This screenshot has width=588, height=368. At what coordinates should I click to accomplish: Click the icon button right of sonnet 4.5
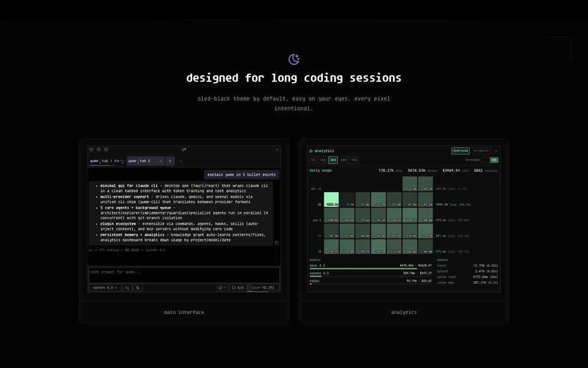click(127, 288)
